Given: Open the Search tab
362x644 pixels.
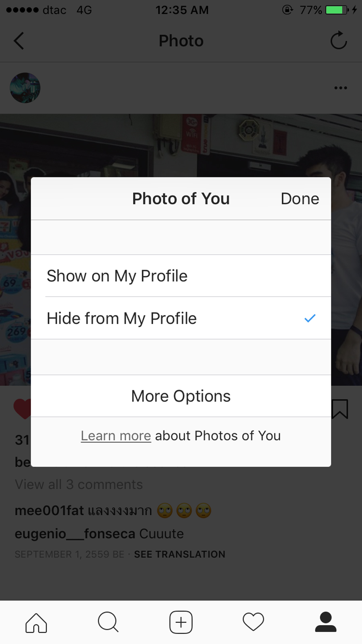Looking at the screenshot, I should tap(108, 622).
